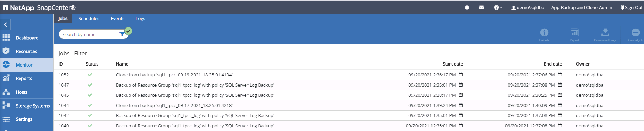Switch to the Logs tab

click(140, 19)
